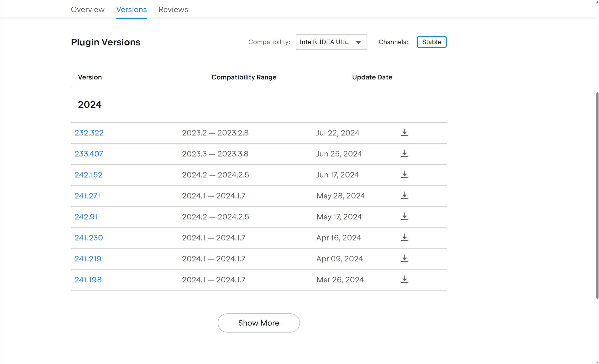Download version 233.407 released Jun 25

click(x=405, y=153)
